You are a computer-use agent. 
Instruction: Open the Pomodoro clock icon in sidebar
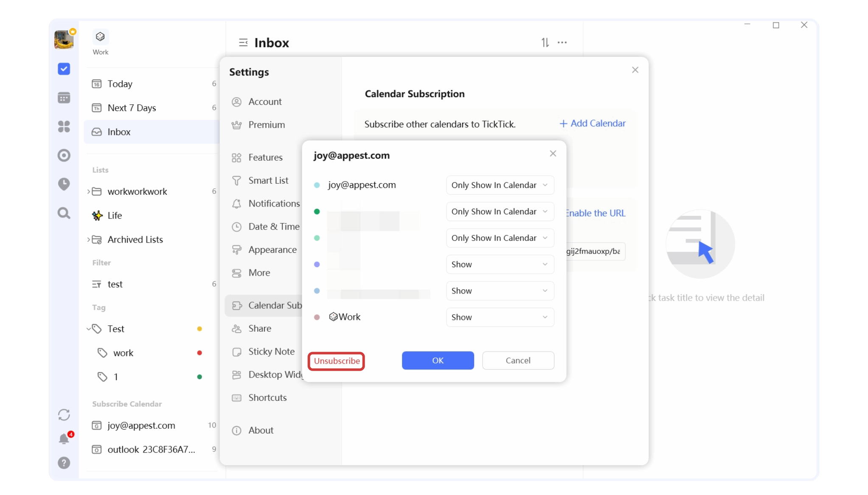(64, 184)
